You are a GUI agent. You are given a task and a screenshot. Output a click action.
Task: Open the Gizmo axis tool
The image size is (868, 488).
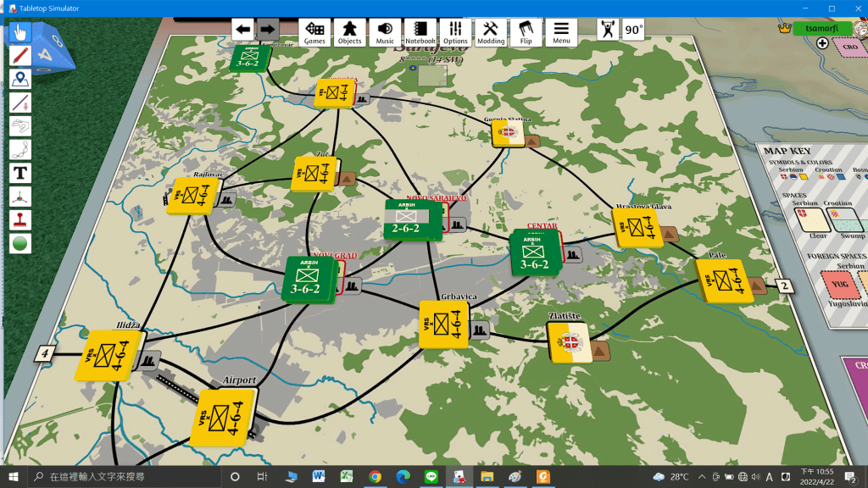point(20,197)
